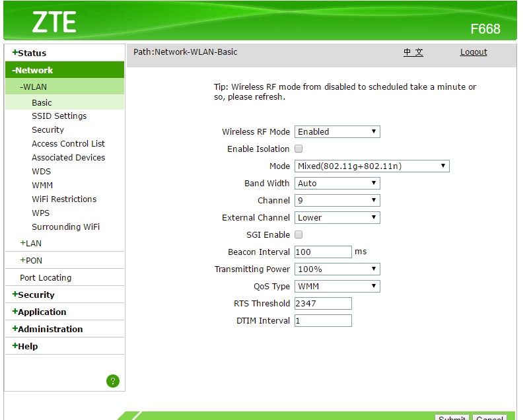
Task: Open WiFi Restrictions page
Action: (64, 199)
